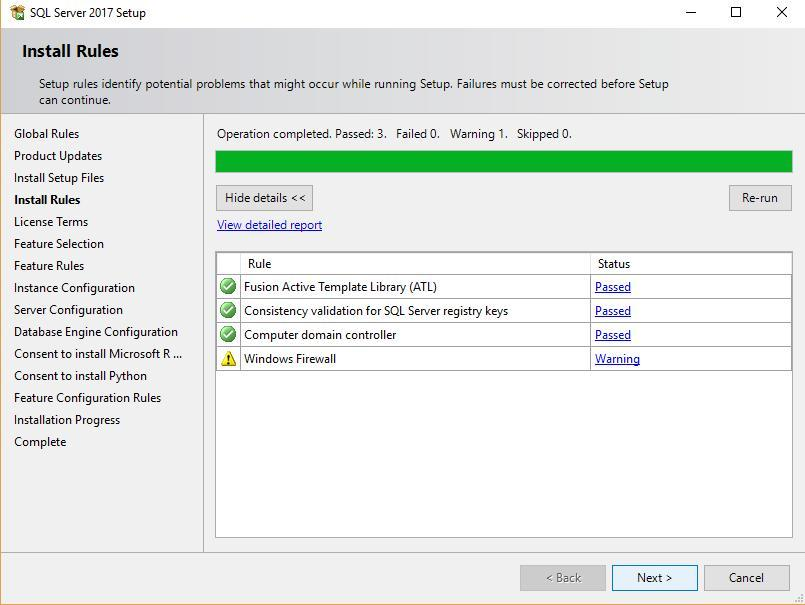This screenshot has width=805, height=605.
Task: Click green check icon for Computer domain controller
Action: [x=228, y=334]
